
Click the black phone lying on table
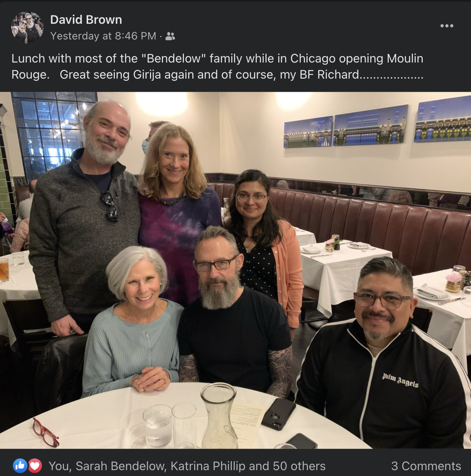coord(278,414)
